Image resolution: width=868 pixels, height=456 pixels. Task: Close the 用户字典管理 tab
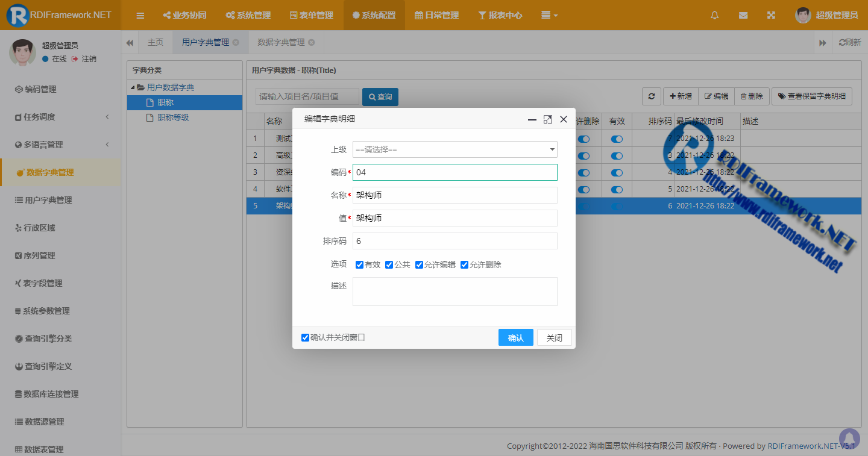click(236, 42)
